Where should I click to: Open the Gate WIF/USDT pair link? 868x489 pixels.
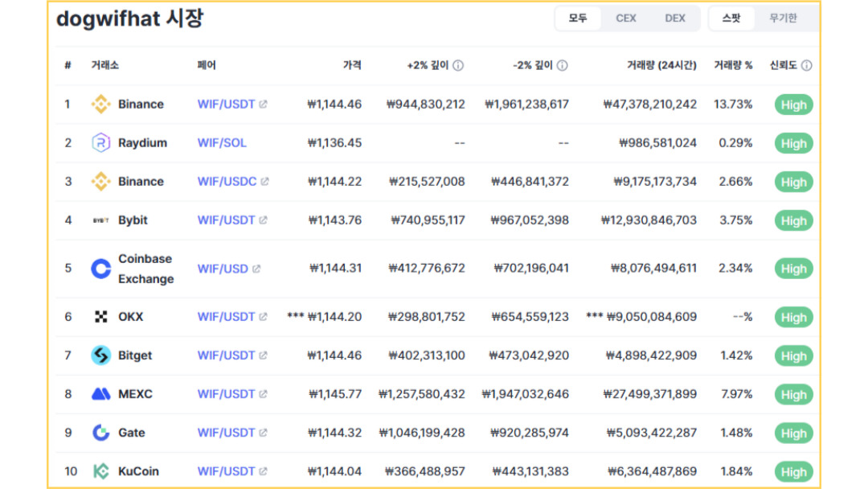coord(226,433)
